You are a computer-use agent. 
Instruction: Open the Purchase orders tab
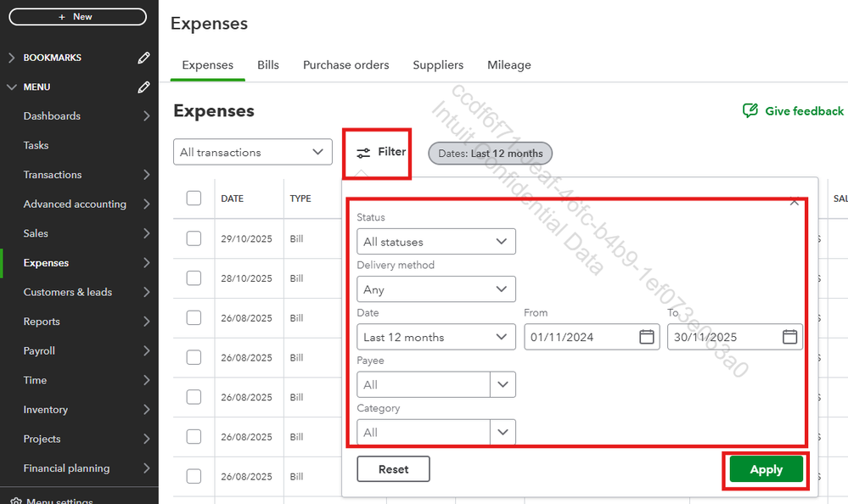pyautogui.click(x=345, y=64)
